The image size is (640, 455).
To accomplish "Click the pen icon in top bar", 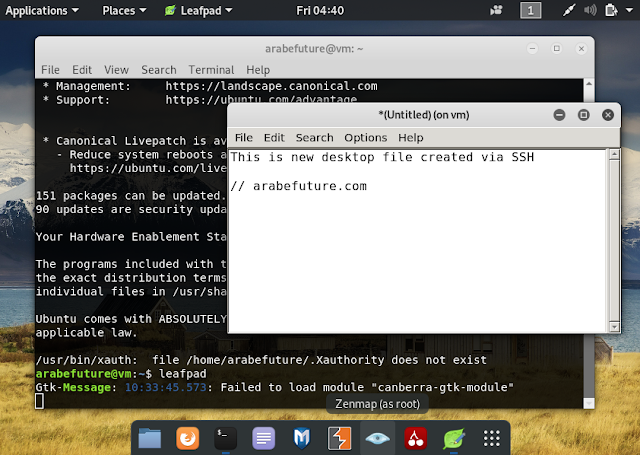I will point(569,10).
